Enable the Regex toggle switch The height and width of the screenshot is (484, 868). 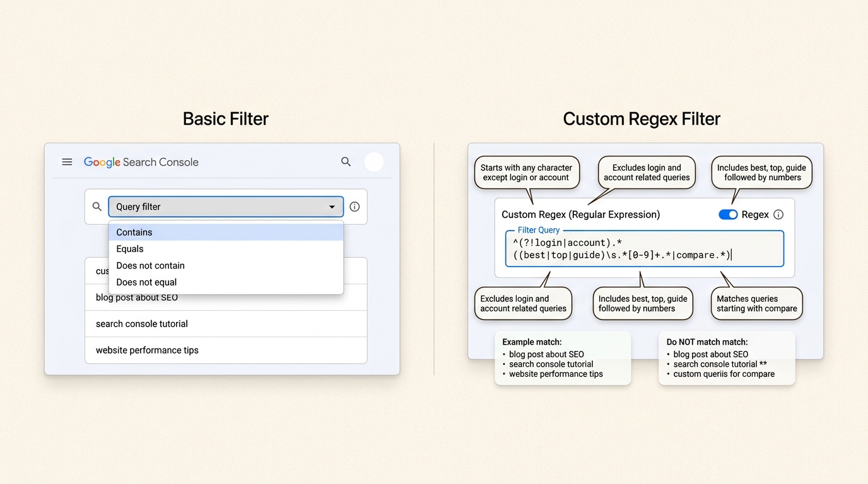pyautogui.click(x=728, y=214)
